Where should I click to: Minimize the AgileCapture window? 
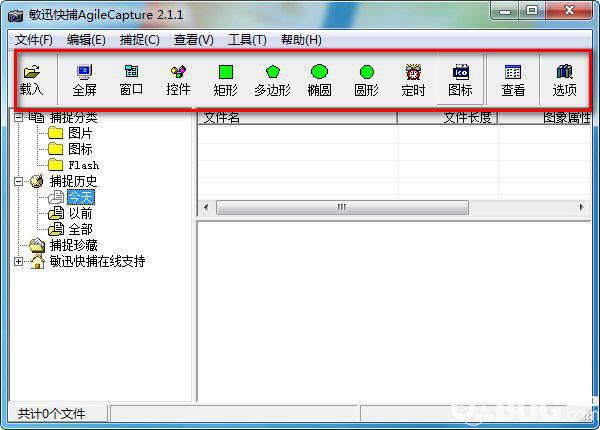point(505,11)
